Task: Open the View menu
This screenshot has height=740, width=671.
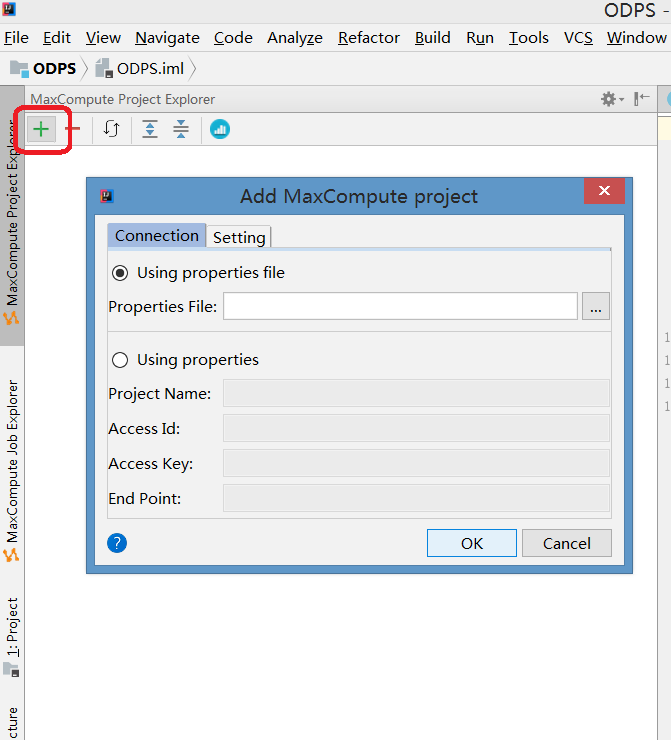Action: 103,38
